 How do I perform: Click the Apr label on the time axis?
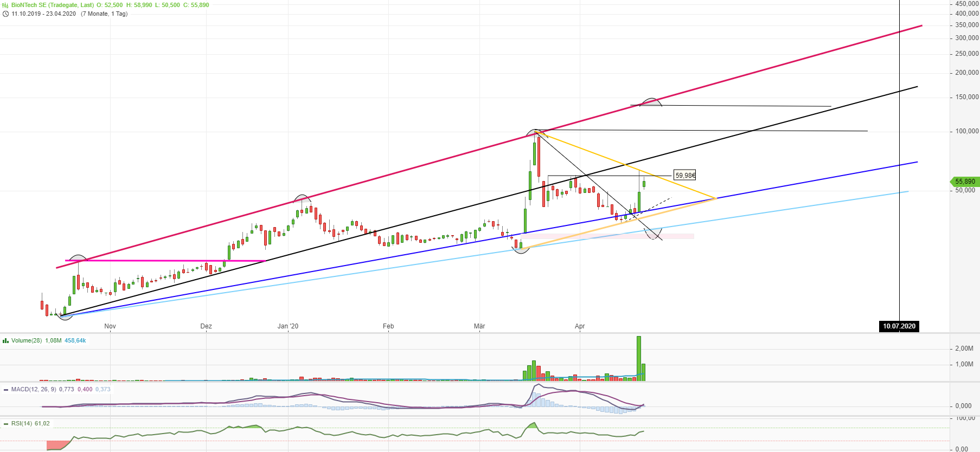click(x=580, y=326)
